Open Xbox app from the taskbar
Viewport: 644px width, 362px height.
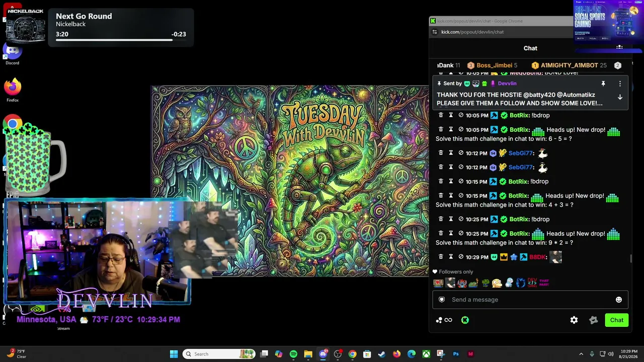(426, 354)
